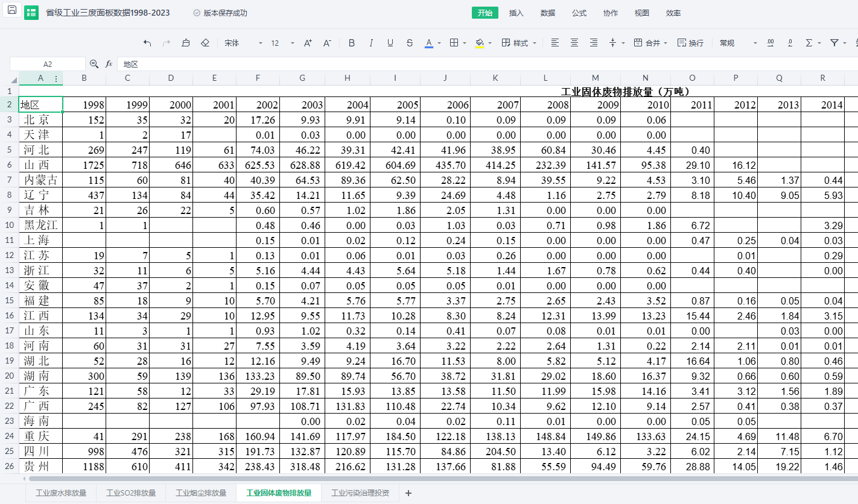Click the save document icon

[11, 10]
